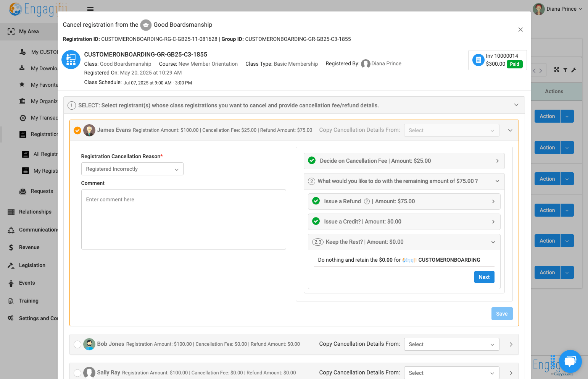Screen dimensions: 588x379
Task: Expand the Issue a Refund section
Action: click(x=404, y=201)
